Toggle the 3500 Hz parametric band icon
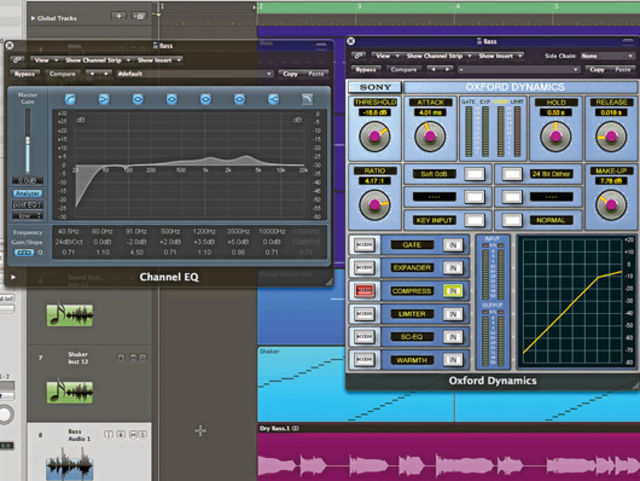 tap(239, 99)
